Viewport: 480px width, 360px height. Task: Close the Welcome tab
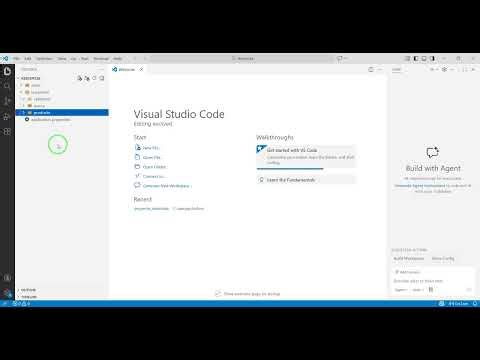pyautogui.click(x=141, y=69)
